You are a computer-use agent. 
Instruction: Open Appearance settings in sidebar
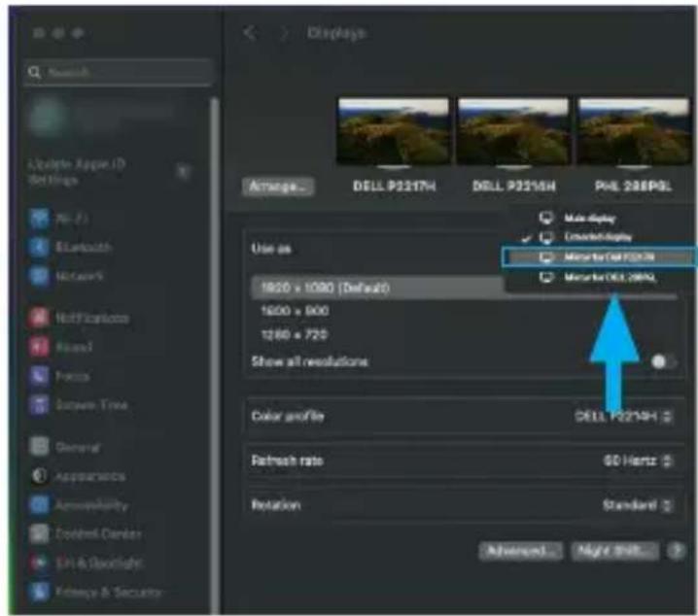78,476
